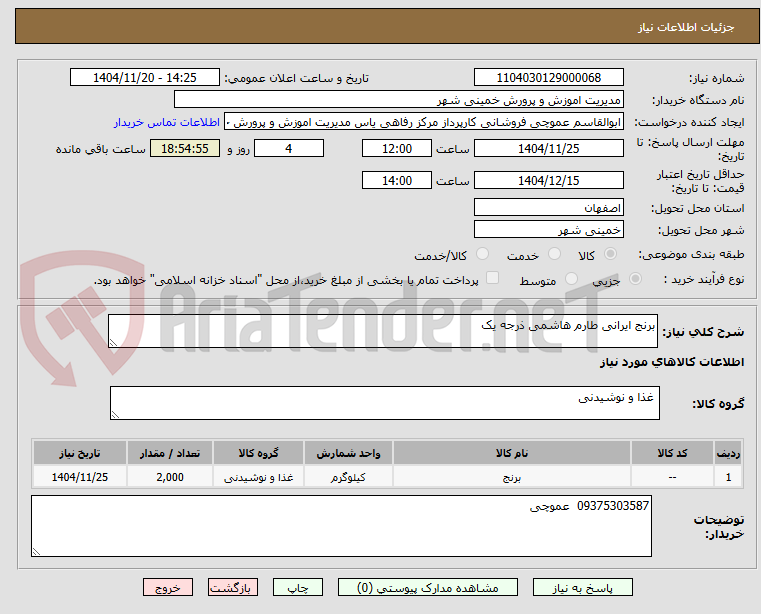
Task: Select the کالا/خدمت radio button
Action: coord(482,254)
